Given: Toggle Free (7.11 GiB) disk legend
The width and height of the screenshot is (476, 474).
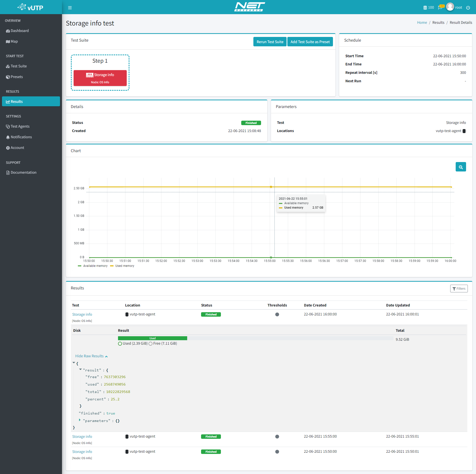Looking at the screenshot, I should click(163, 343).
